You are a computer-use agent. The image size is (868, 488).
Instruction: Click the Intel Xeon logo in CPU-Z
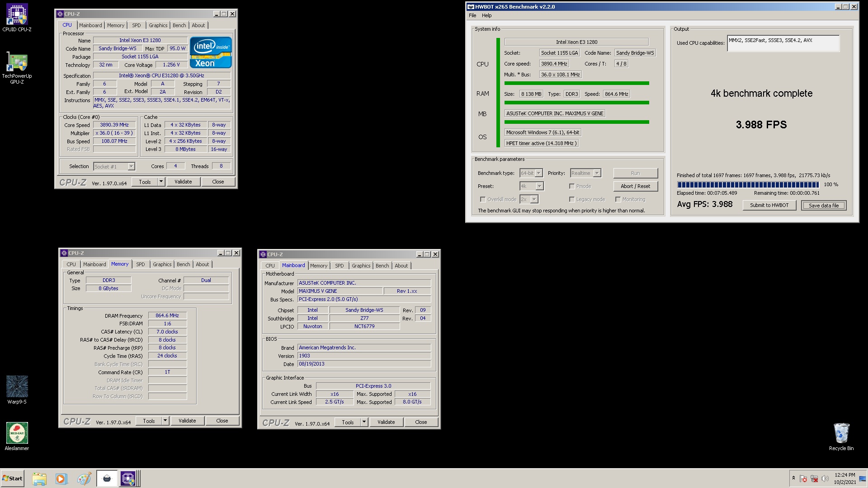[x=211, y=53]
